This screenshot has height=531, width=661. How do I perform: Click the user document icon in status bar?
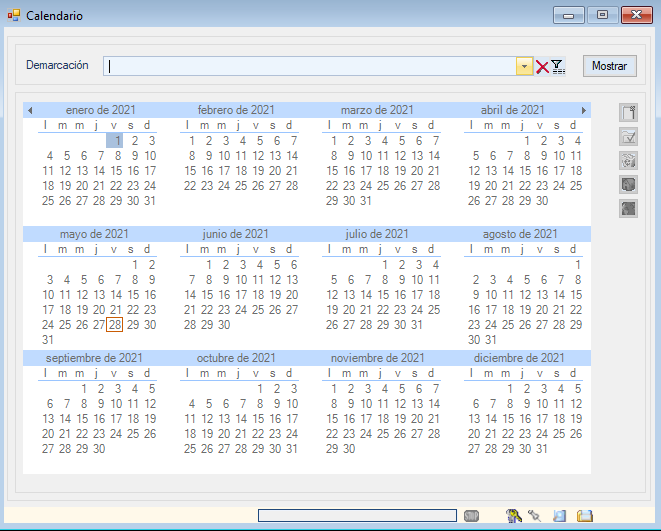[560, 516]
